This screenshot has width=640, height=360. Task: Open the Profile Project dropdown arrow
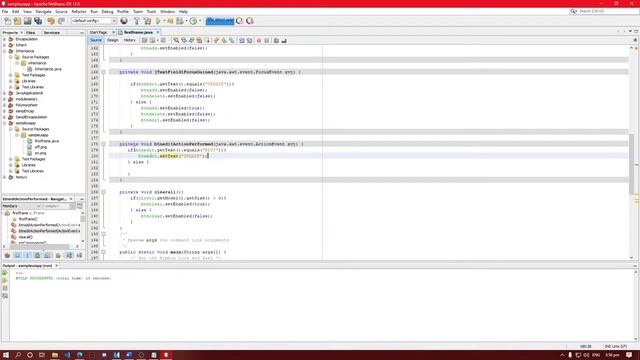click(200, 21)
